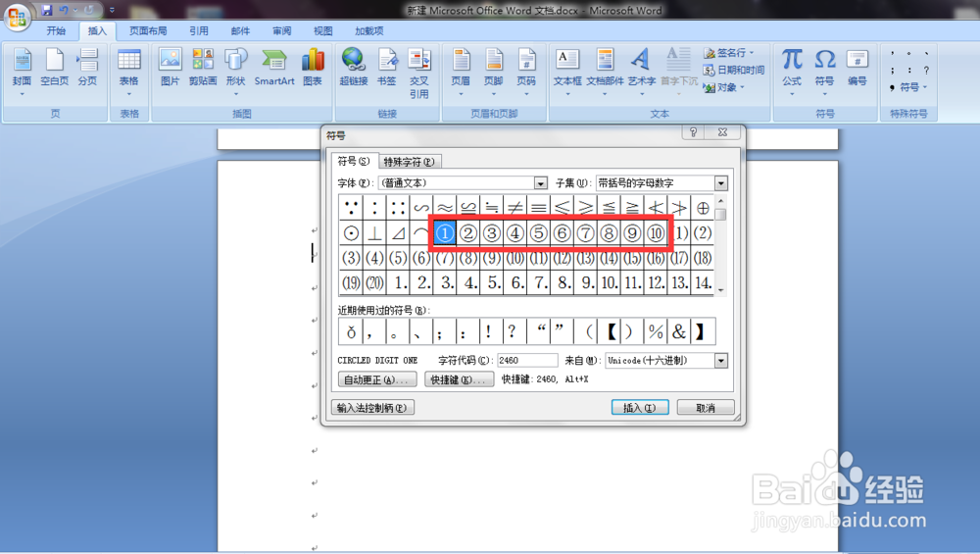Pick the recently used % symbol

pyautogui.click(x=655, y=331)
